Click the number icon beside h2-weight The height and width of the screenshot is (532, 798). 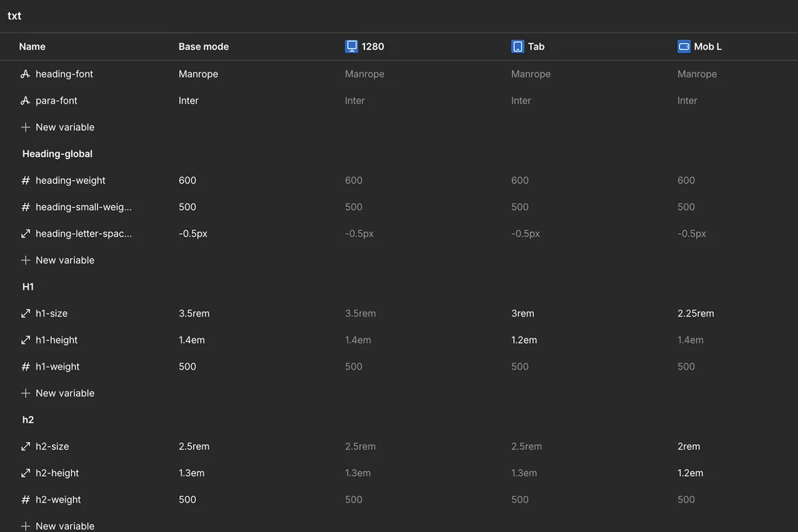coord(25,499)
